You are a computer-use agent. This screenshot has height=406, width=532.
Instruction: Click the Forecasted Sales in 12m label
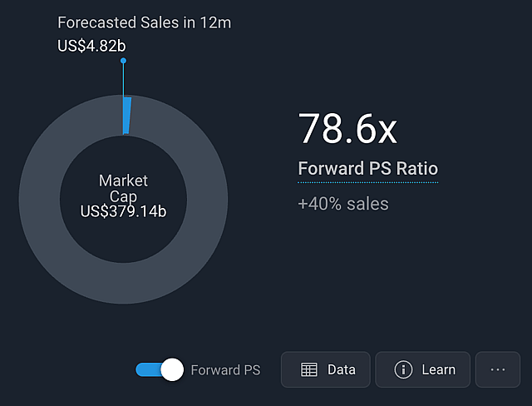pos(144,22)
